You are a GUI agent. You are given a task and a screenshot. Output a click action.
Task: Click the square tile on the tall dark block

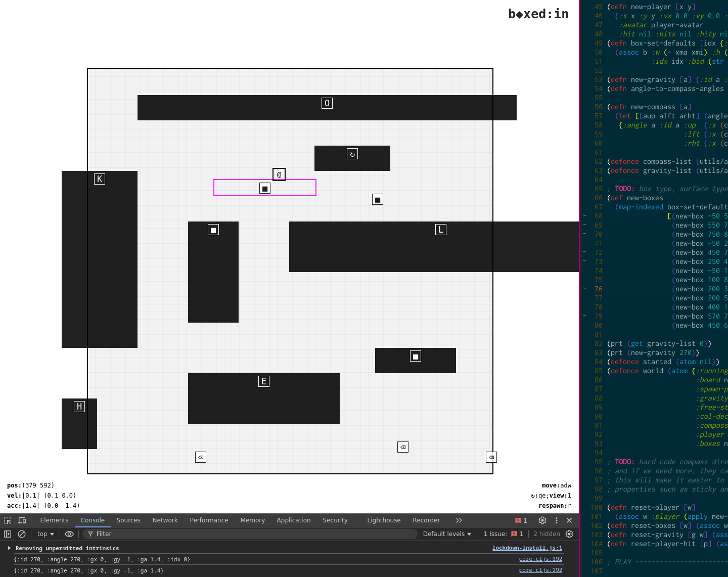213,230
